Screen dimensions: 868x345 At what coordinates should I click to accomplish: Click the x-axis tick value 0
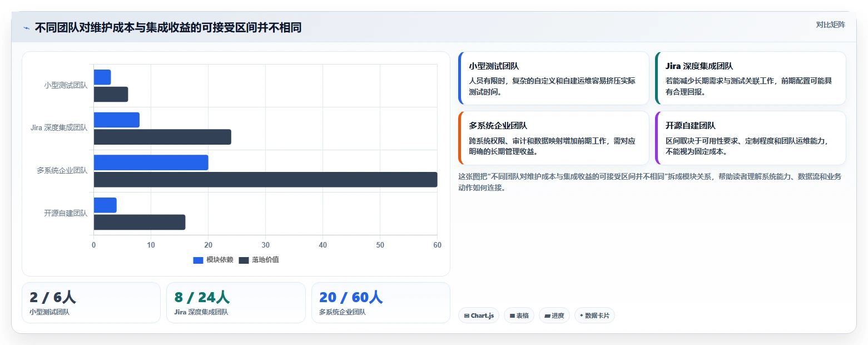click(93, 245)
